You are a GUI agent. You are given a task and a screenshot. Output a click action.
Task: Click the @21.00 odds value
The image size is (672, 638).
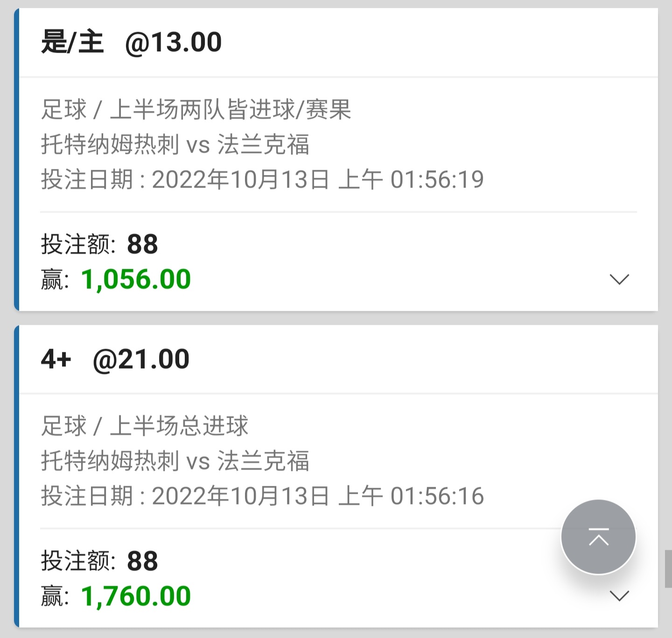[x=141, y=359]
